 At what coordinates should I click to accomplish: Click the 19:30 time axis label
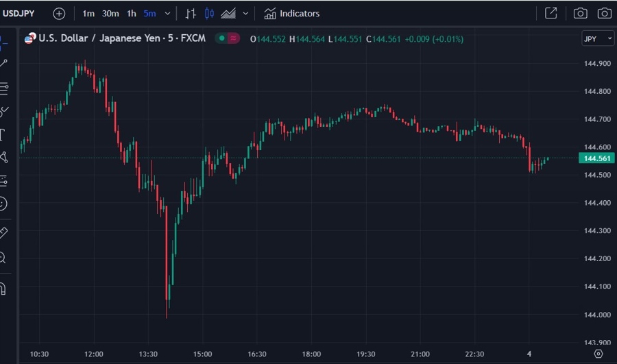click(365, 354)
